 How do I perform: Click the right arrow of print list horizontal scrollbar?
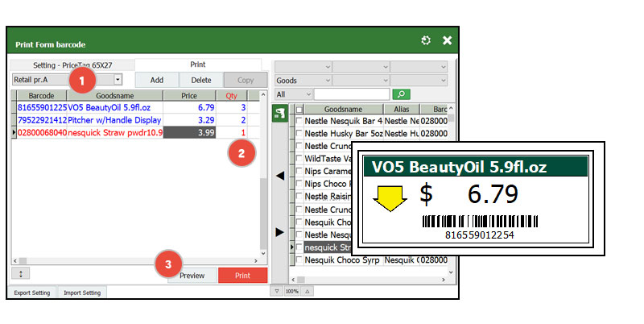(x=256, y=260)
